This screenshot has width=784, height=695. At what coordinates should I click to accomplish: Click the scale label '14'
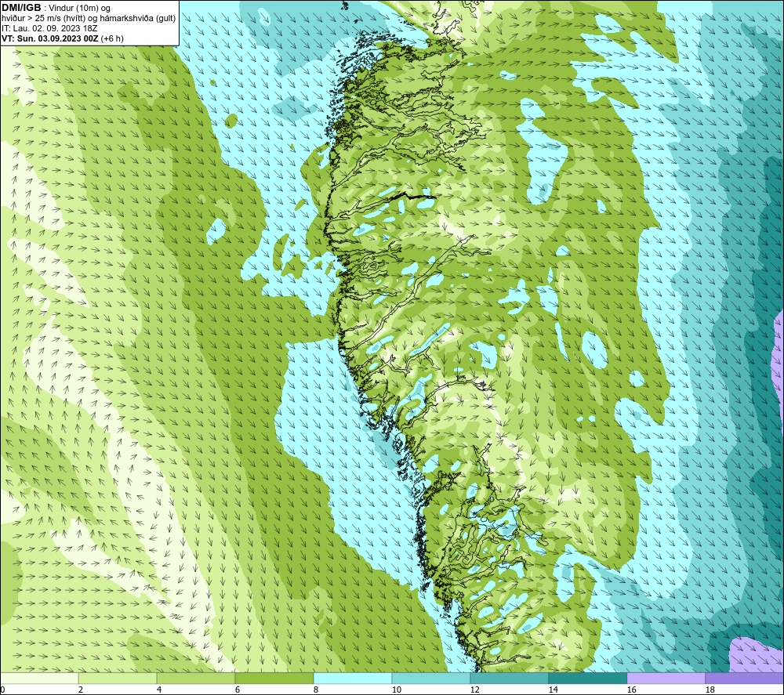pyautogui.click(x=553, y=690)
